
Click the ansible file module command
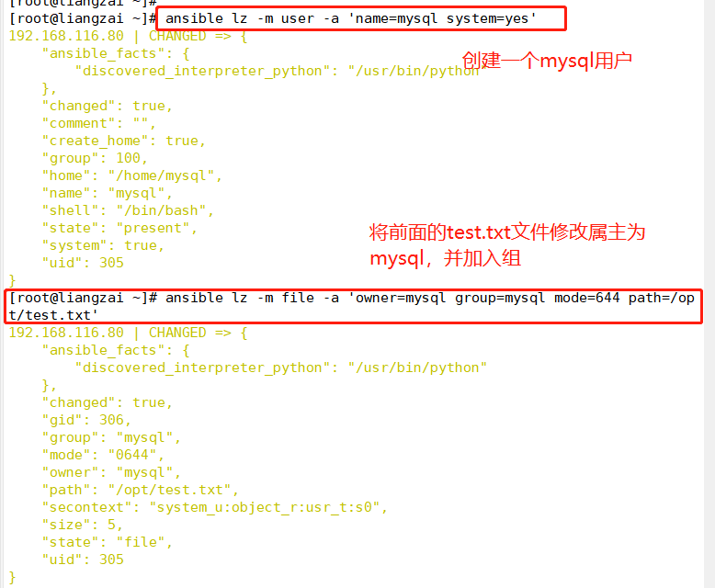pyautogui.click(x=352, y=306)
